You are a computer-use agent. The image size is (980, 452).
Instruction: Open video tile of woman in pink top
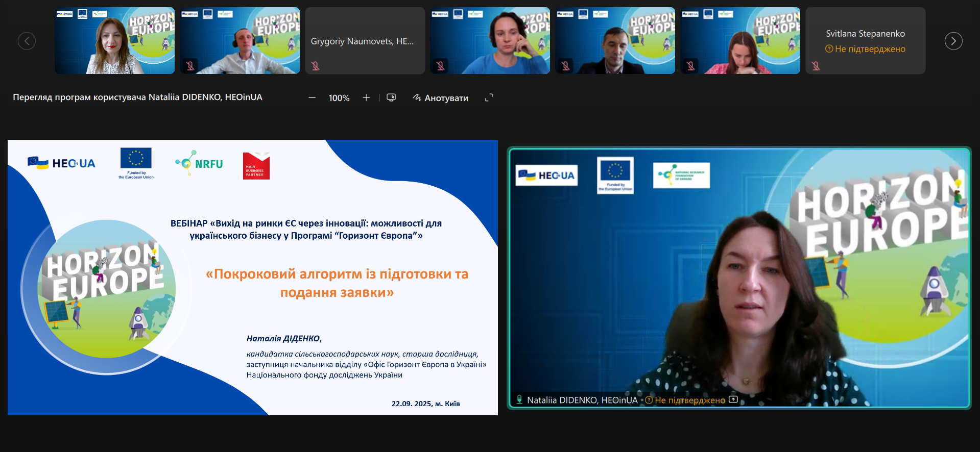click(x=740, y=41)
